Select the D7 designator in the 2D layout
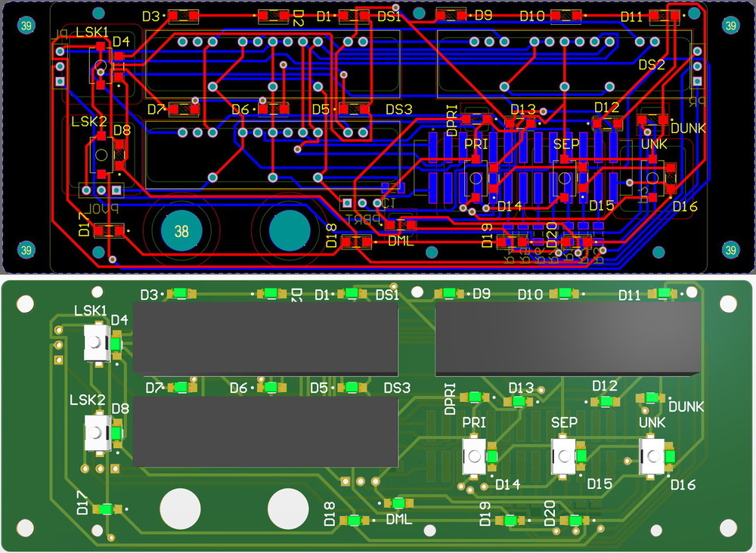 (x=156, y=110)
